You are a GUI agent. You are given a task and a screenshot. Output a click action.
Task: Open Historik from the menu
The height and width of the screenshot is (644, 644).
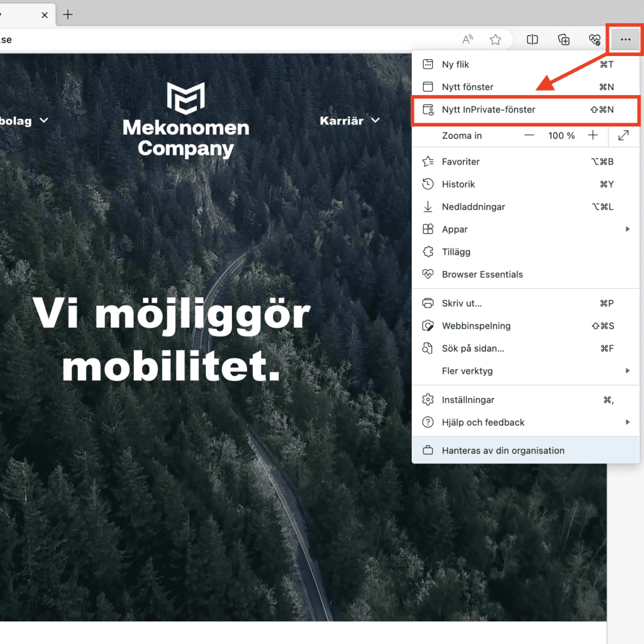(x=458, y=184)
